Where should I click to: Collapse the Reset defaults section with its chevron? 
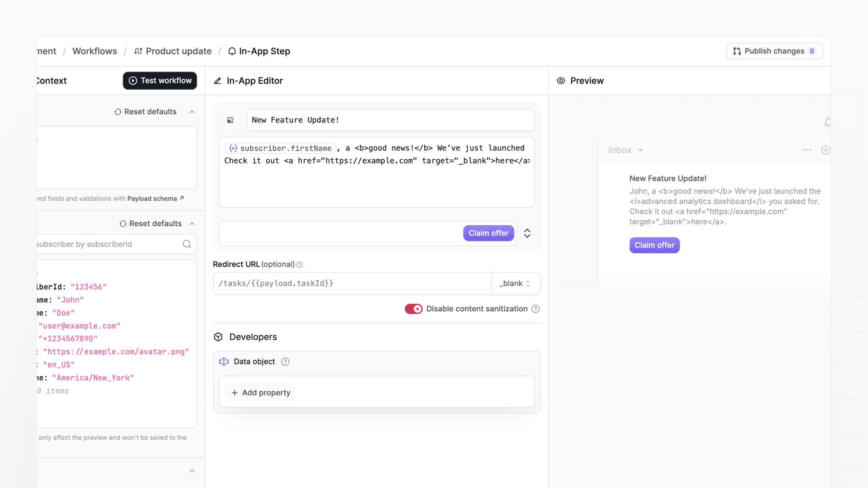[192, 111]
